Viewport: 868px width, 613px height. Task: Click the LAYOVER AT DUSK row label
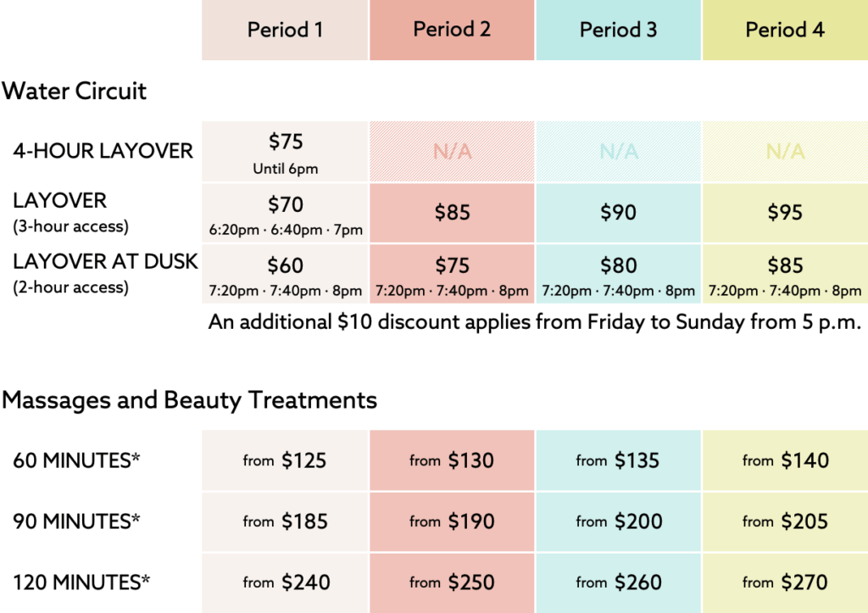coord(105,262)
